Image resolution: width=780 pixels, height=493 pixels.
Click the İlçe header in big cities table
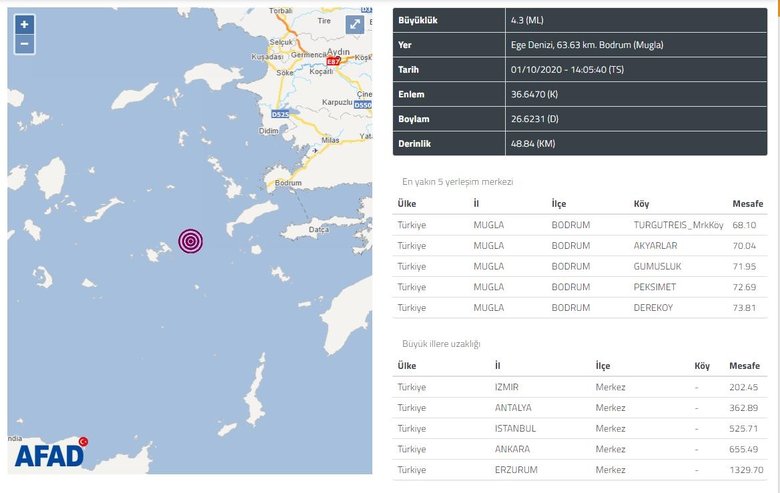click(x=602, y=366)
